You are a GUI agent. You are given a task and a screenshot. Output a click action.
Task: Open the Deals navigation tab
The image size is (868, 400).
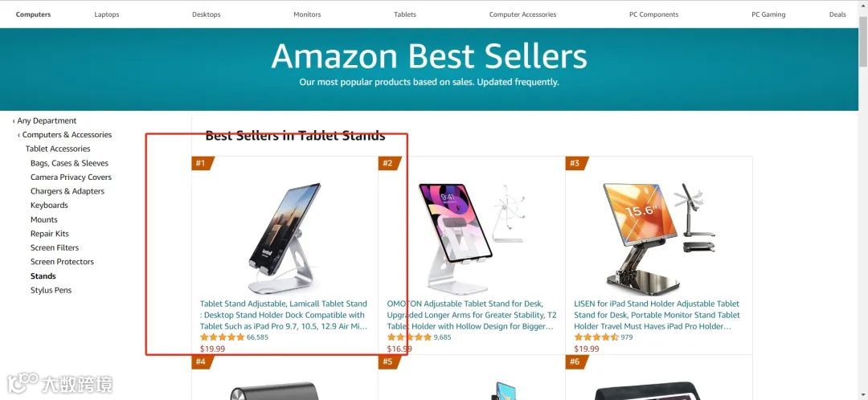tap(837, 14)
